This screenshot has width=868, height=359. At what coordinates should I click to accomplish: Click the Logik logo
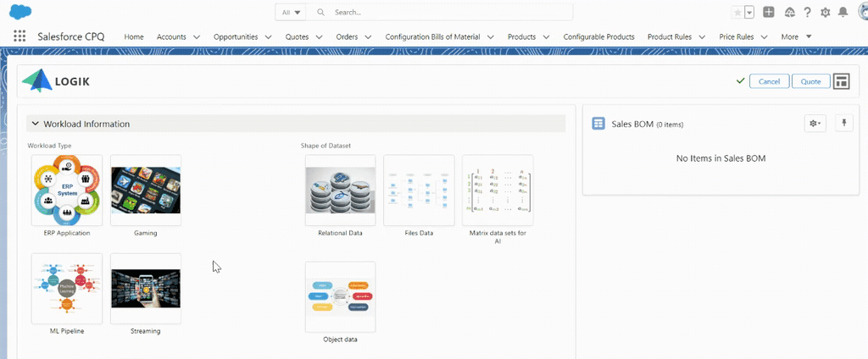point(56,81)
